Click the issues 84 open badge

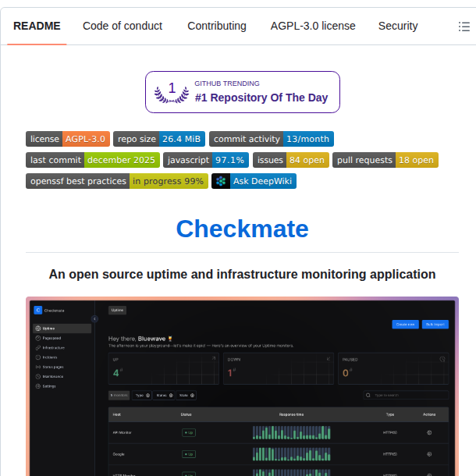click(280, 160)
